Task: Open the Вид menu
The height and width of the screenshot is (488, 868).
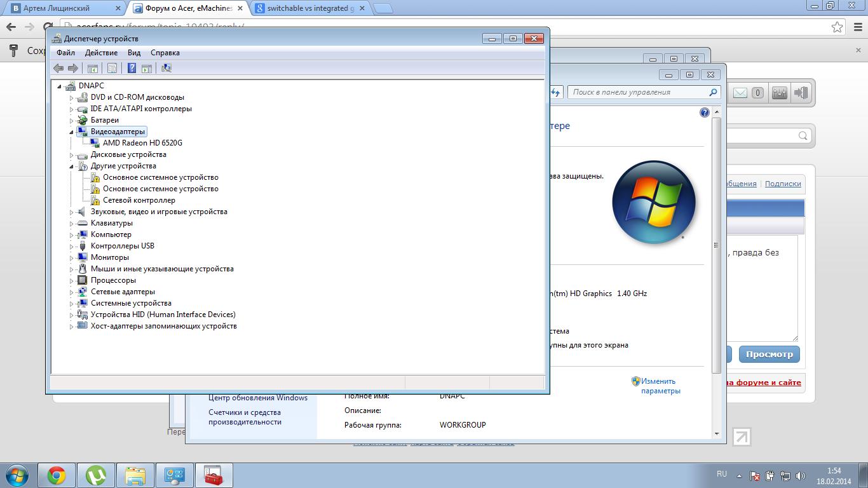Action: click(x=134, y=53)
